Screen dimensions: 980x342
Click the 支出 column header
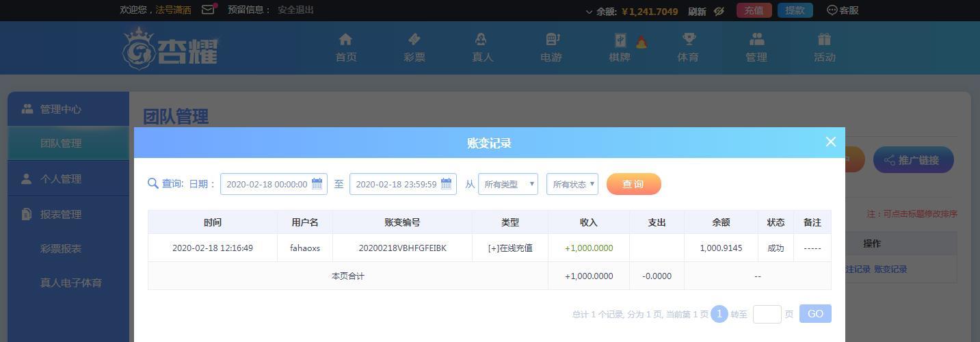[x=657, y=222]
